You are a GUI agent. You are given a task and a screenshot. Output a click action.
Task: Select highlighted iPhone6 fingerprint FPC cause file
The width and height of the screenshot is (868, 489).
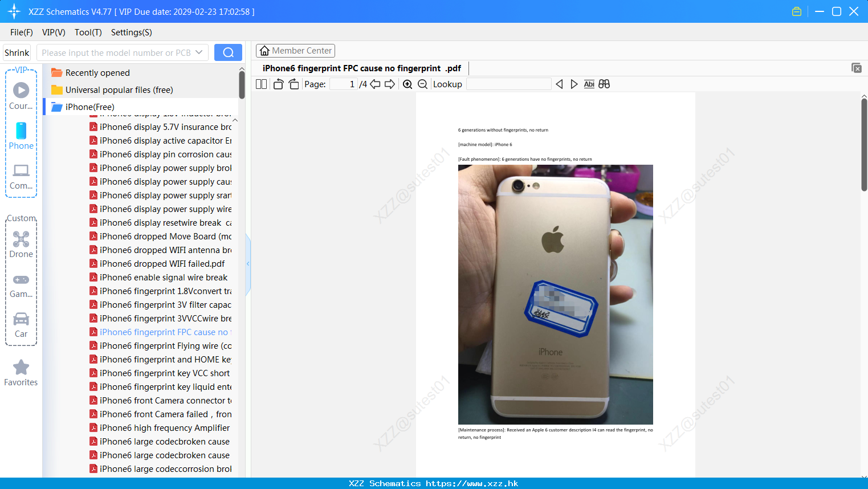click(160, 332)
